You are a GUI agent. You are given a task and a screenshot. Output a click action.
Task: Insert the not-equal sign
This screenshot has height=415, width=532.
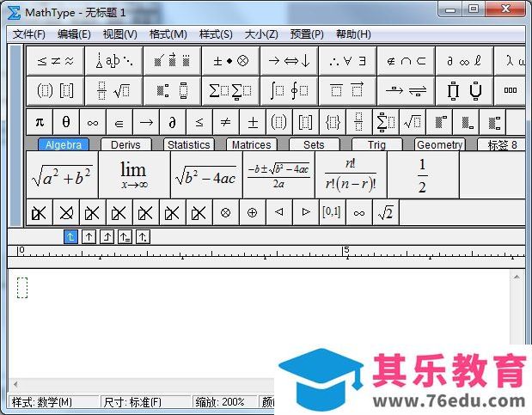click(x=226, y=122)
